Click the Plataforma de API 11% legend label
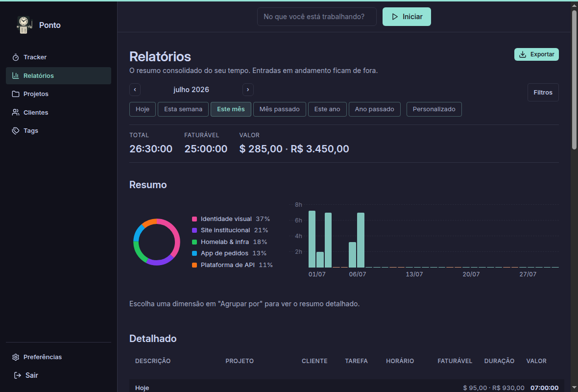 pyautogui.click(x=237, y=265)
